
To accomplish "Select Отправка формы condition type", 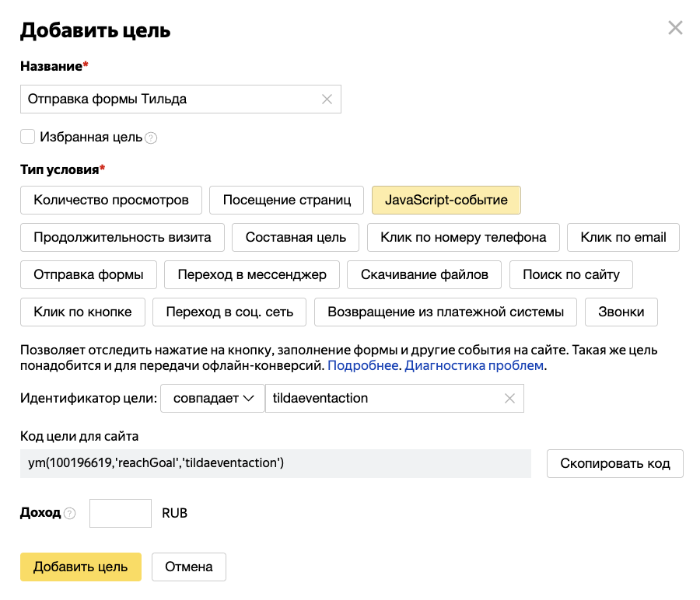I will (88, 274).
